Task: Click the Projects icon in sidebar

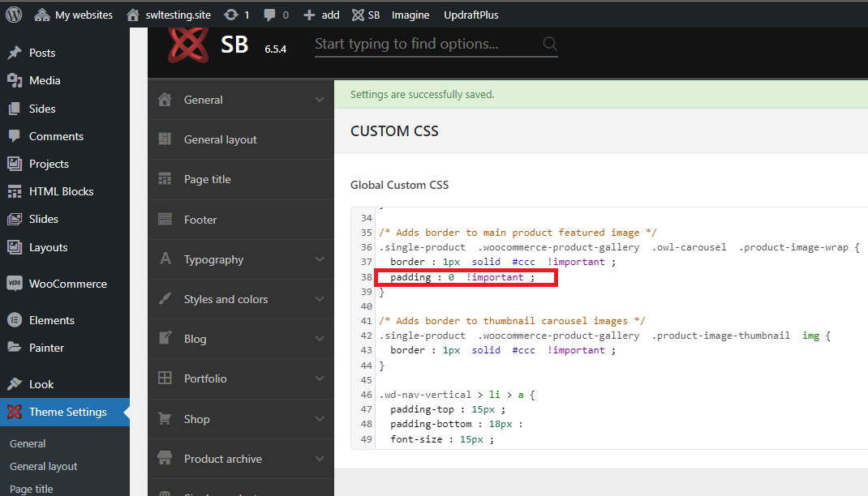Action: point(15,164)
